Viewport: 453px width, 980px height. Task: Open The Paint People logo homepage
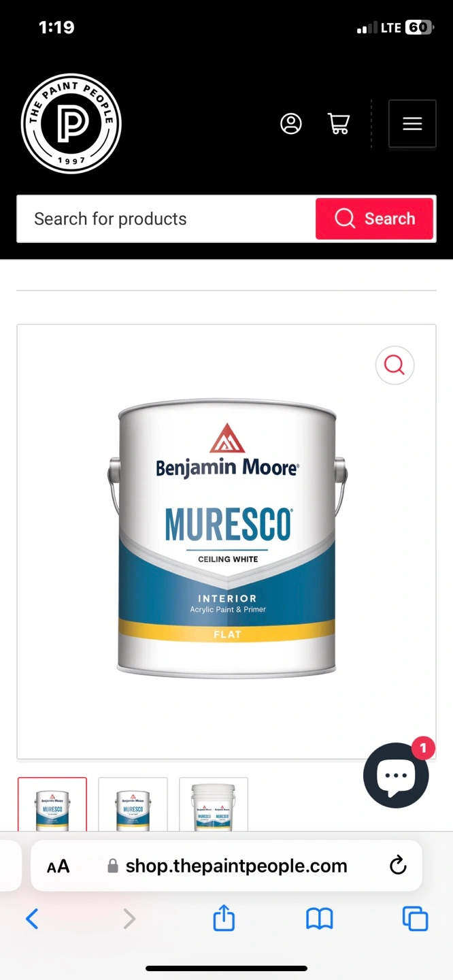pyautogui.click(x=71, y=124)
